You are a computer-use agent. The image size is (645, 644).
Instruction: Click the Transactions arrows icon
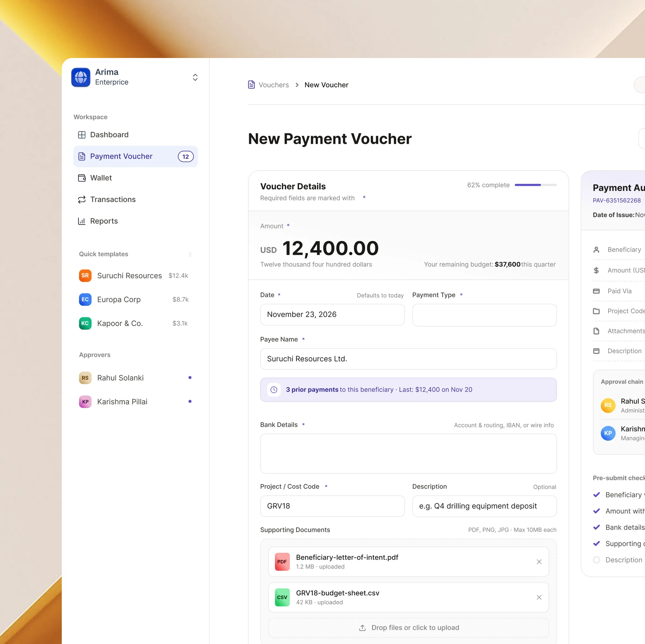[82, 200]
